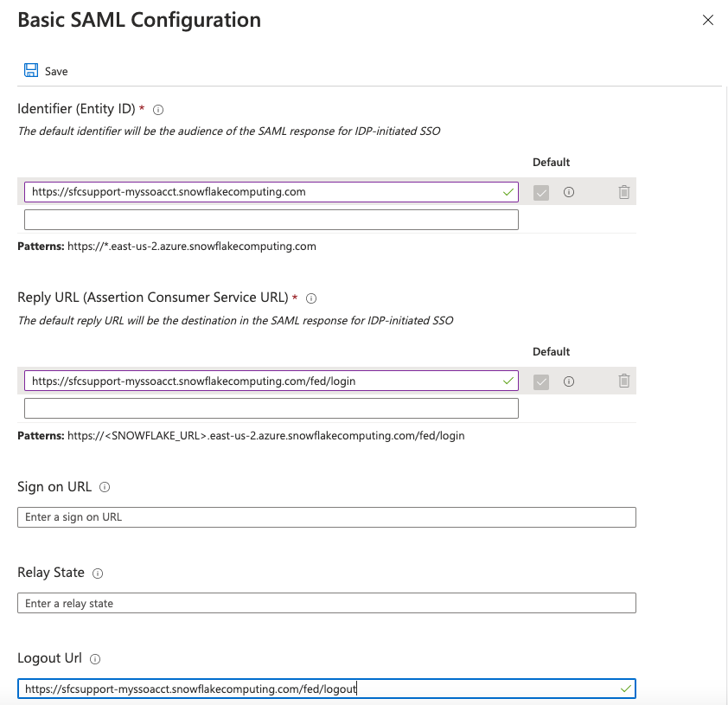The height and width of the screenshot is (705, 728).
Task: Delete the Identifier entry with trash icon
Action: tap(624, 191)
